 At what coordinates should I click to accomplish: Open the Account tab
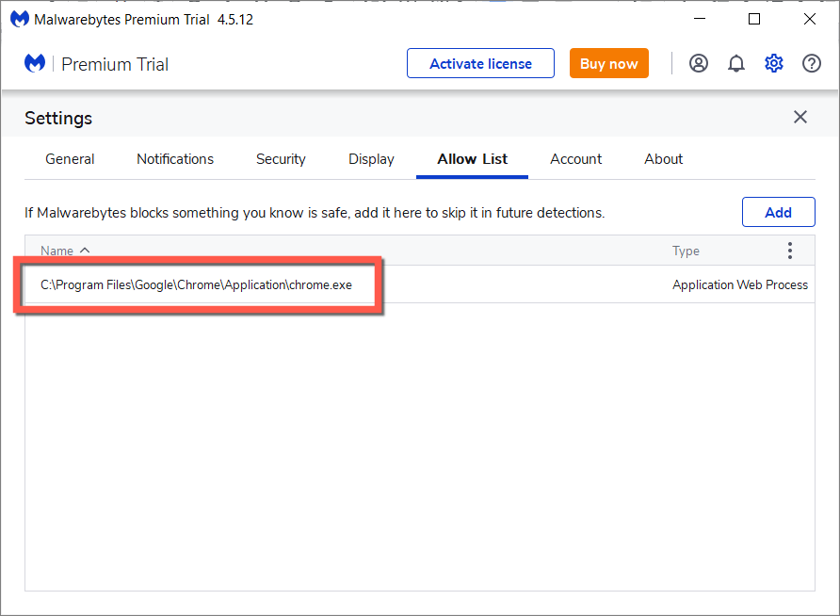(x=576, y=159)
